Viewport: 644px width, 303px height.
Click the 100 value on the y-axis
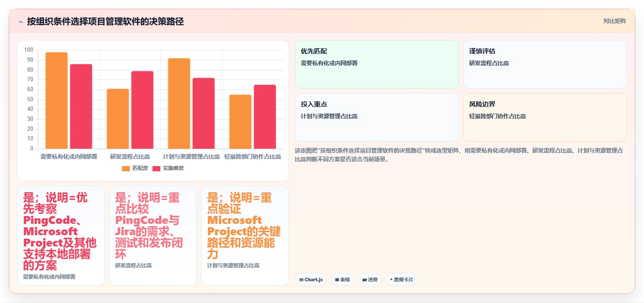coord(29,50)
